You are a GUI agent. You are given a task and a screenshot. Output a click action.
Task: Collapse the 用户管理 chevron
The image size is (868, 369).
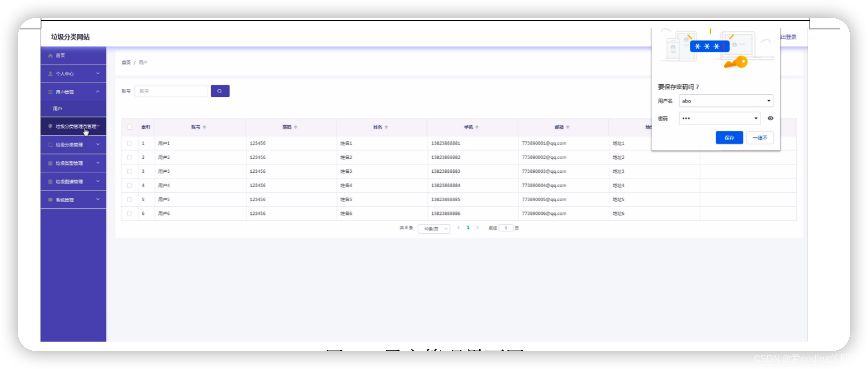coord(98,92)
